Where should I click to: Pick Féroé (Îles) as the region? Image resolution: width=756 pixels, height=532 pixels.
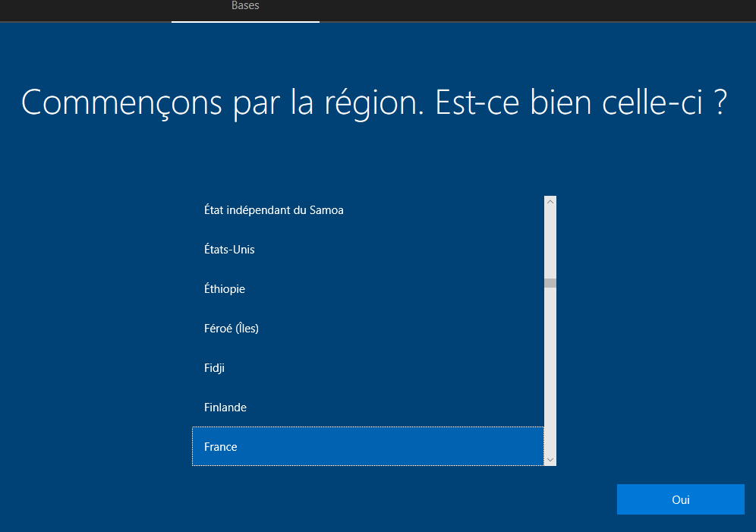click(x=232, y=329)
